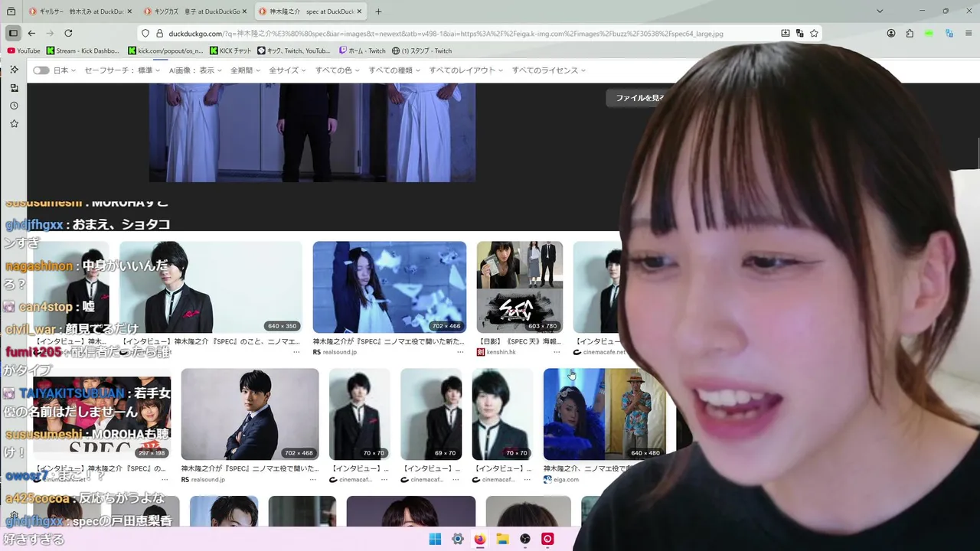Click the blue translate extension icon
This screenshot has width=980, height=551.
coord(949,34)
